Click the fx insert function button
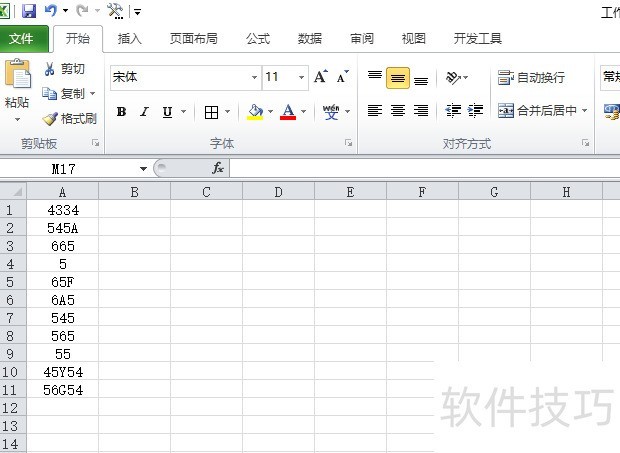This screenshot has width=620, height=453. (x=218, y=169)
